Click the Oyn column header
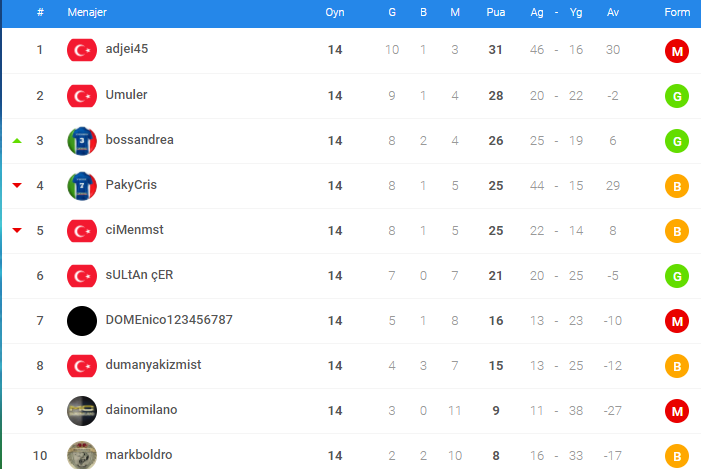This screenshot has height=469, width=701. [x=335, y=13]
